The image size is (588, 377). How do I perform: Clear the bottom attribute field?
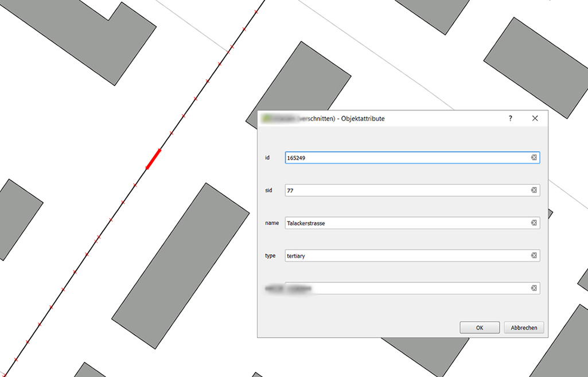coord(534,288)
